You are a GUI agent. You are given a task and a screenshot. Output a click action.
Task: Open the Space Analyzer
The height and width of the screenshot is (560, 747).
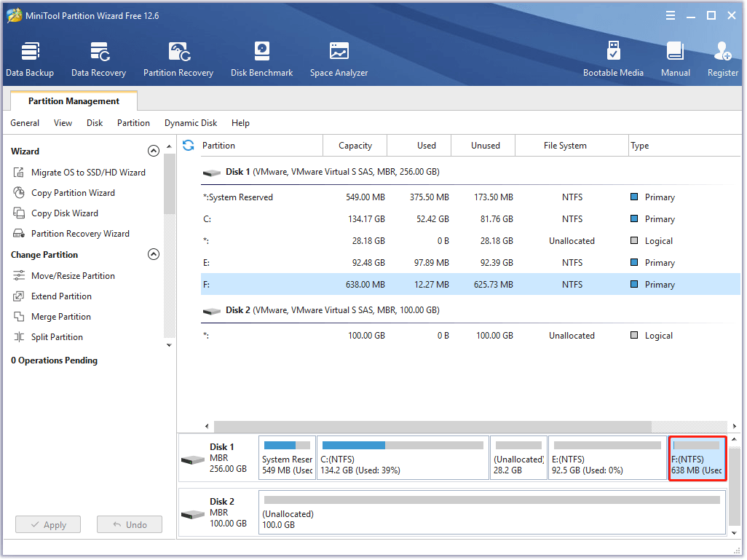(x=339, y=58)
